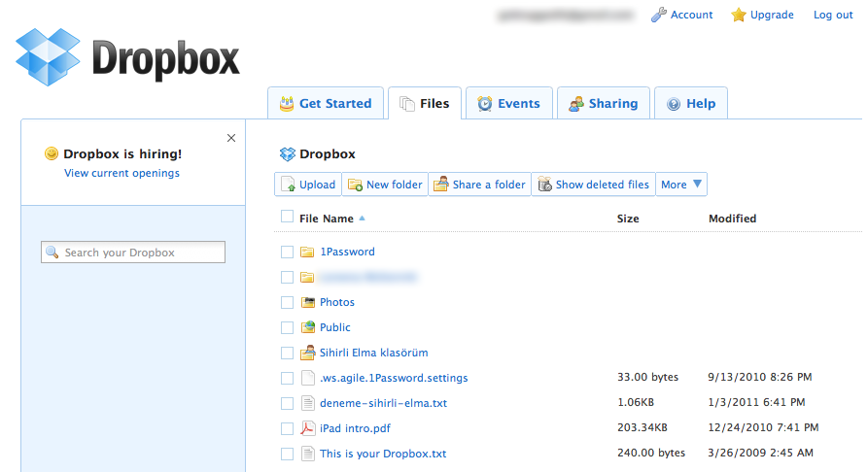868x472 pixels.
Task: Click the Account wrench icon
Action: pyautogui.click(x=658, y=15)
